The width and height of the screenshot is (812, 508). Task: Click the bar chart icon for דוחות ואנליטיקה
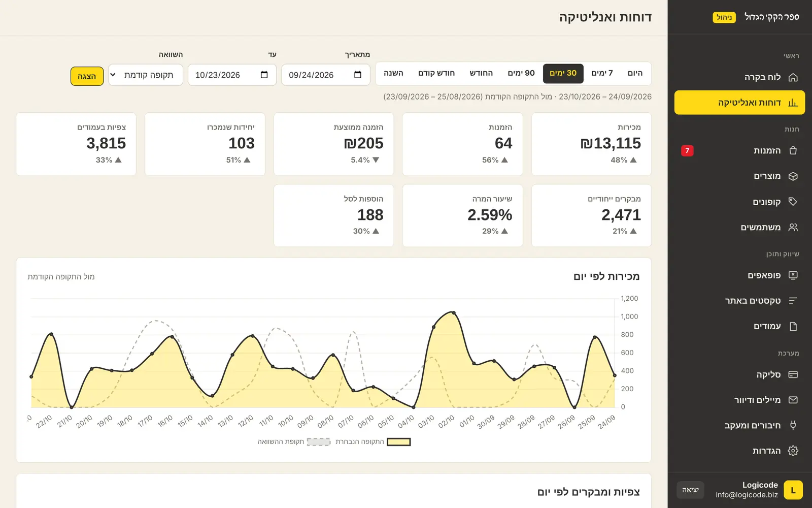(x=793, y=103)
